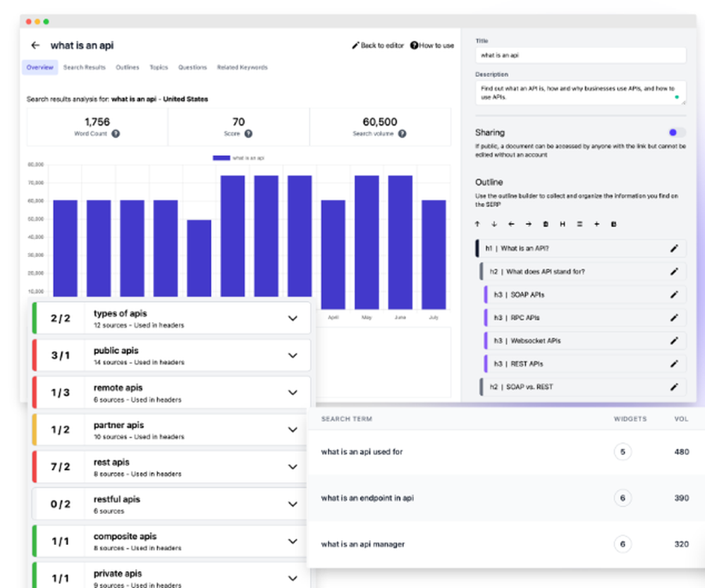
Task: Expand the partner apis topic
Action: [293, 430]
